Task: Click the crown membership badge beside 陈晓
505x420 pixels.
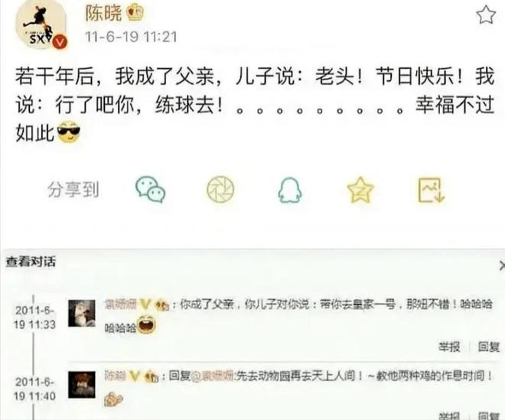Action: coord(135,13)
